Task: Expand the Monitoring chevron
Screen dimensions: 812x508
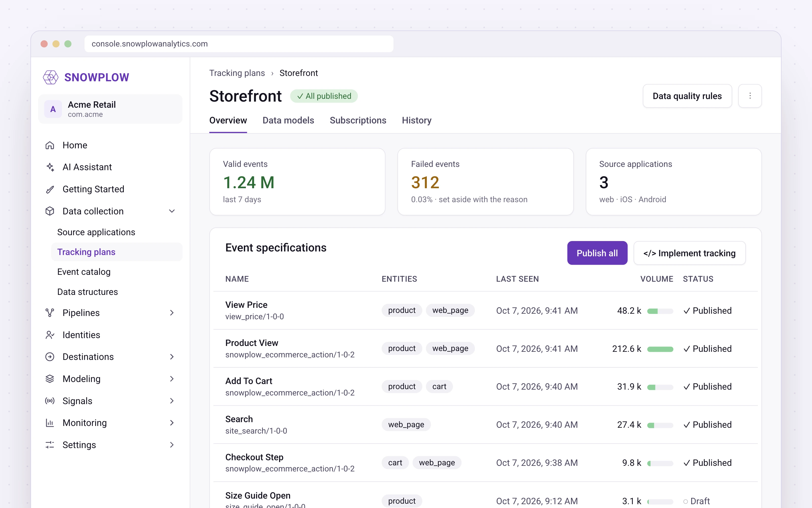Action: tap(172, 423)
